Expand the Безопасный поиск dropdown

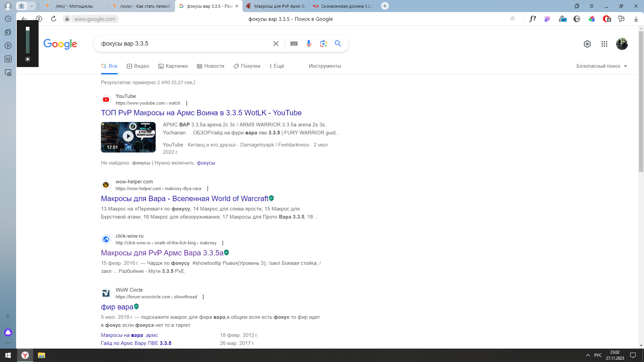tap(602, 66)
